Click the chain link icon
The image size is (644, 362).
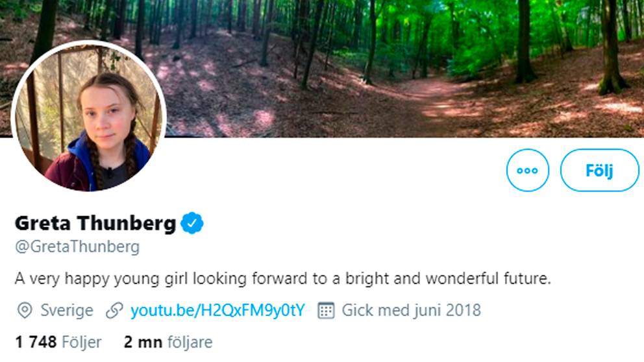click(x=114, y=310)
